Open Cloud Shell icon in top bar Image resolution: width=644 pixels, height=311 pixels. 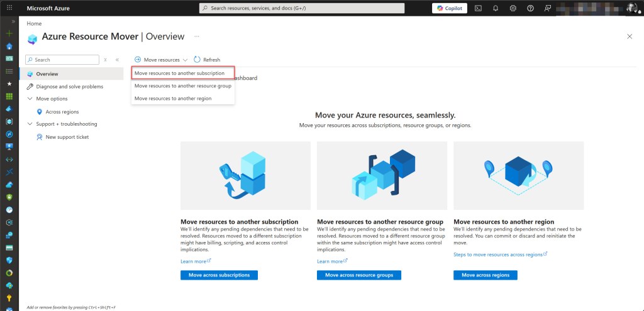pos(478,8)
